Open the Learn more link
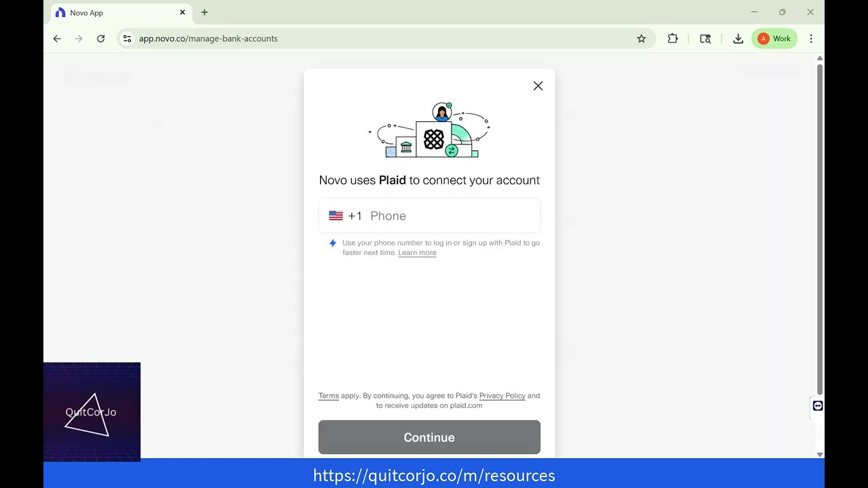868x488 pixels. (417, 253)
